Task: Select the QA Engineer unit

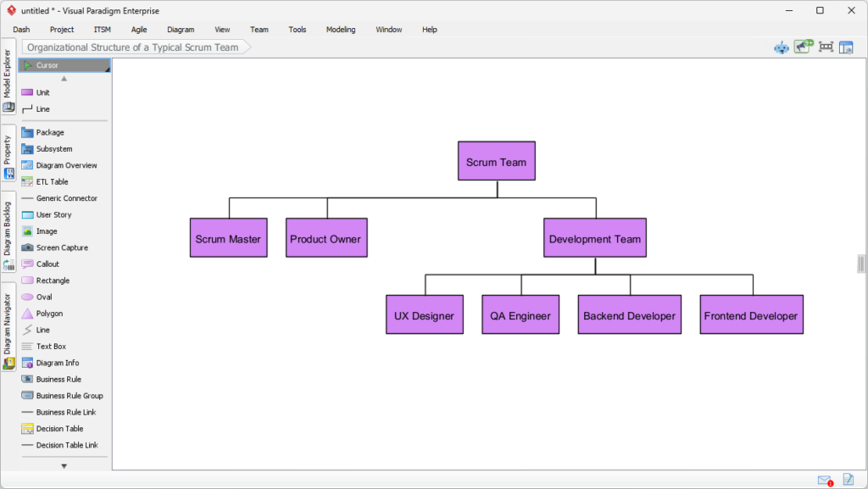Action: [520, 314]
